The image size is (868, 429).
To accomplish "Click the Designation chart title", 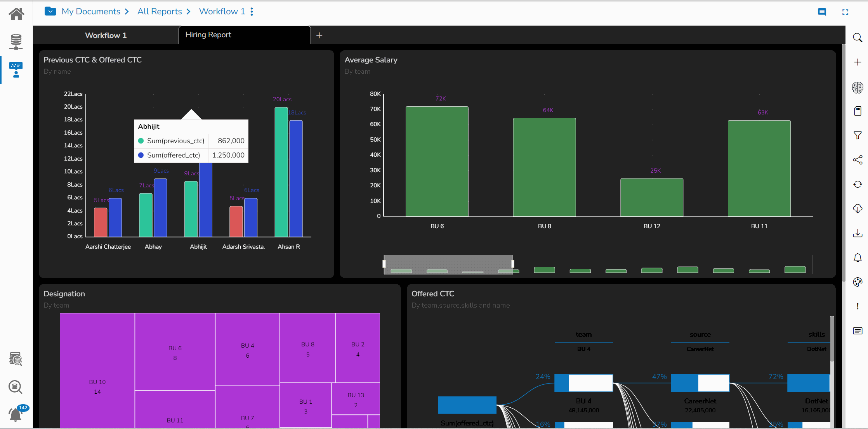I will point(64,294).
